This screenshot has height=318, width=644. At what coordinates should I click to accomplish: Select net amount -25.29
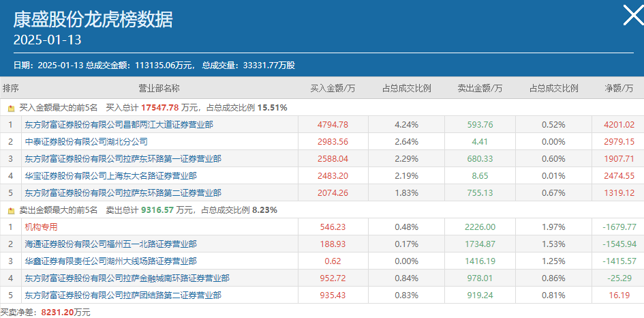619,278
